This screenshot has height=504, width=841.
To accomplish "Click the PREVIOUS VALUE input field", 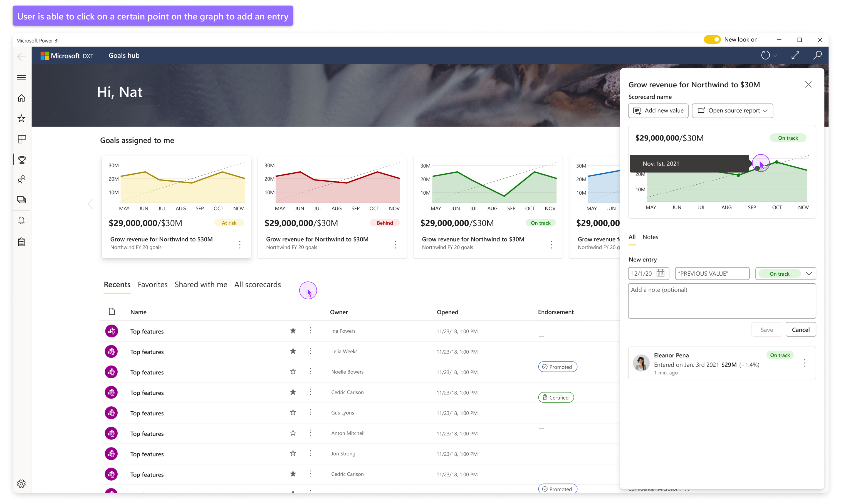I will pyautogui.click(x=712, y=273).
